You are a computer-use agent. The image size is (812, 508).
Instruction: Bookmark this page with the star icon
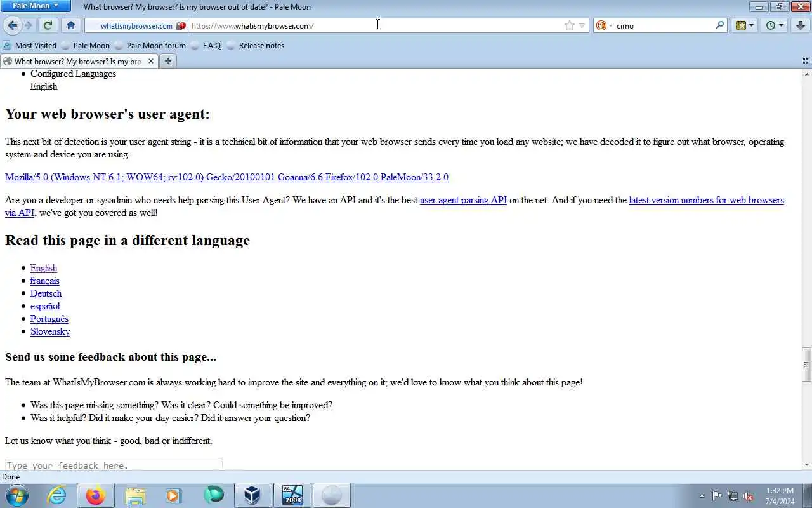coord(569,25)
